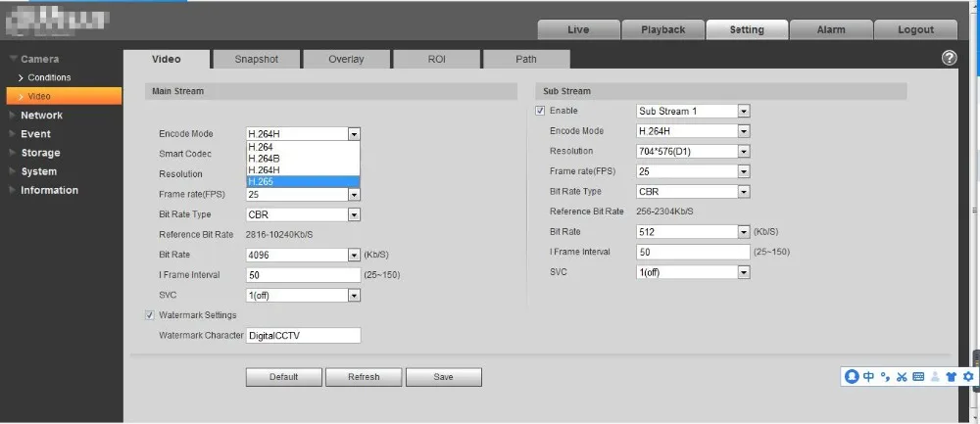Open Sub Stream Bit Rate Type dropdown
The image size is (980, 424).
[743, 192]
